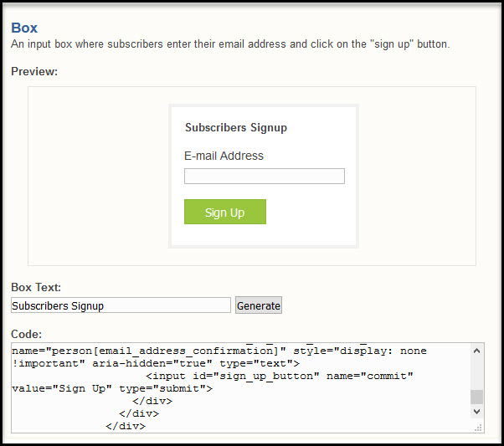Click the Generate button
This screenshot has height=446, width=504.
click(259, 305)
